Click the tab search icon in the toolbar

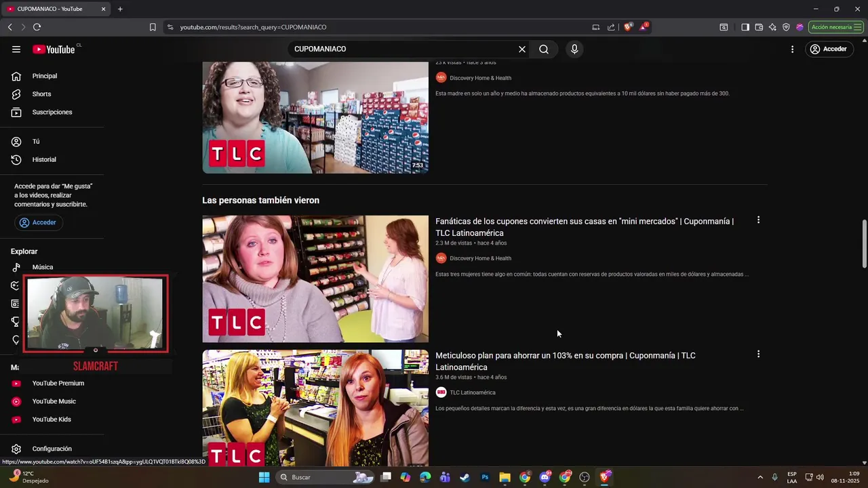click(724, 27)
